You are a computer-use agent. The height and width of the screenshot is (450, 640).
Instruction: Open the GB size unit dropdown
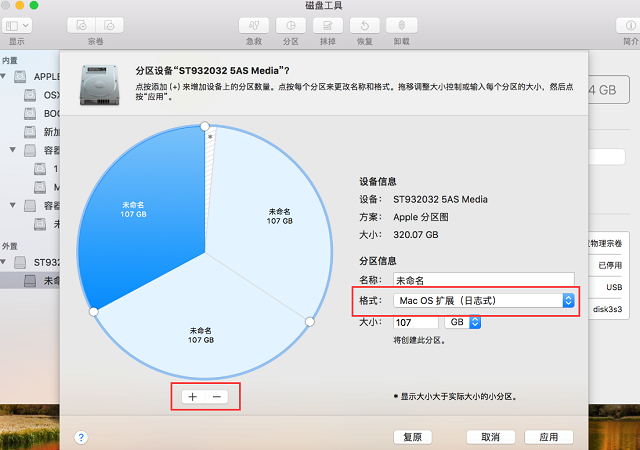pos(465,322)
